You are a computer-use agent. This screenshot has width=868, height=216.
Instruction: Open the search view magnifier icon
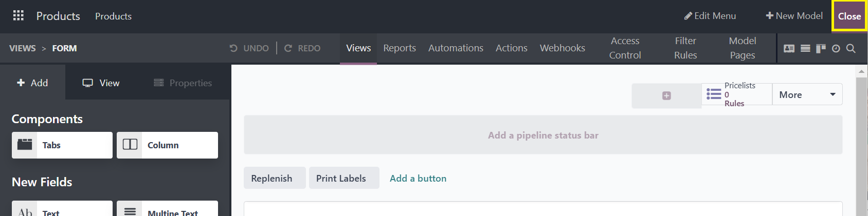[851, 48]
